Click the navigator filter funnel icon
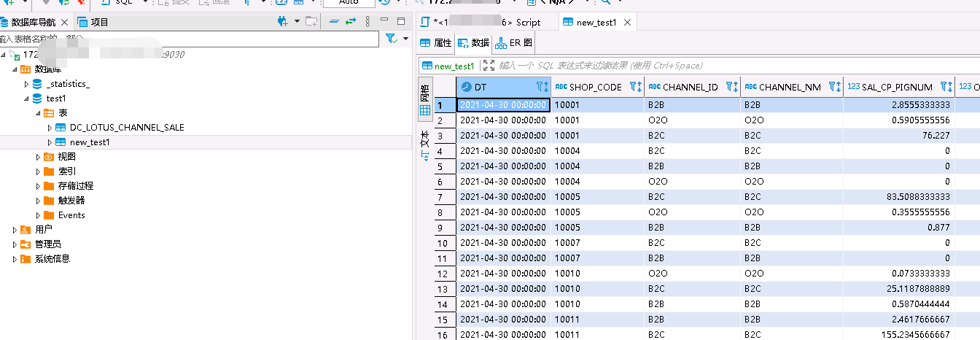 click(x=391, y=39)
